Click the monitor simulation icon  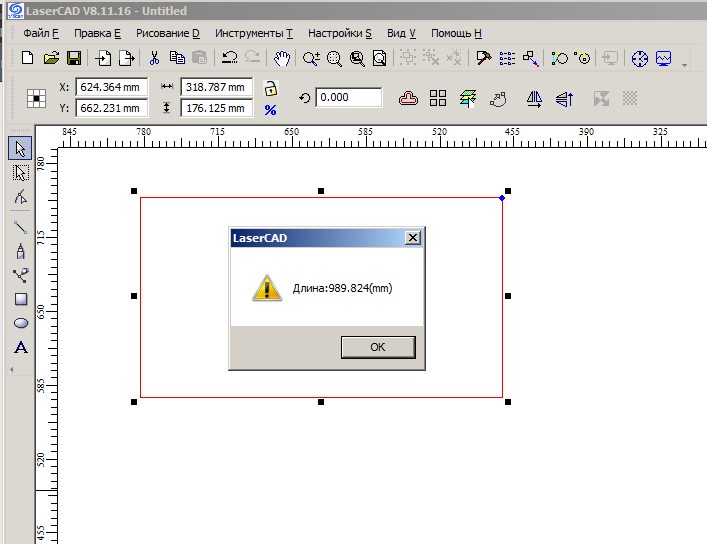pos(663,59)
